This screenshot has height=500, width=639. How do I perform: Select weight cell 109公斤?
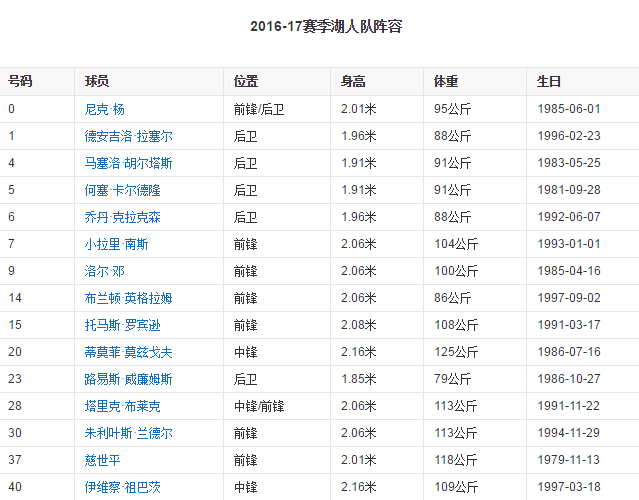click(x=456, y=487)
